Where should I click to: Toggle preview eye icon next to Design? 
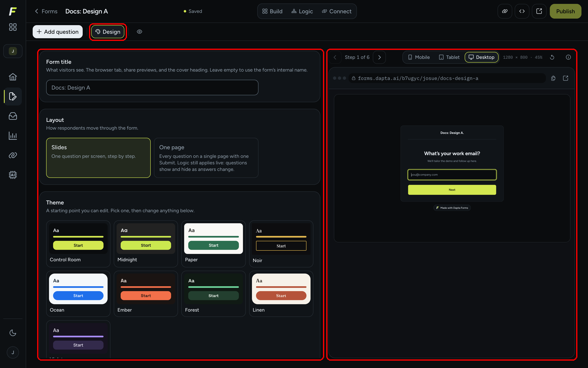139,32
